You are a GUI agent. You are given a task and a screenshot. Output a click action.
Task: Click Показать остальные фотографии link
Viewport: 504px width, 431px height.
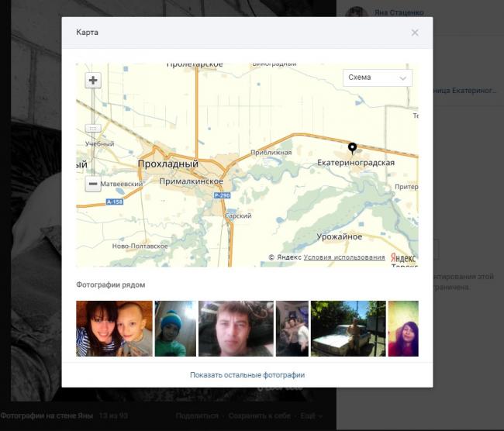247,375
